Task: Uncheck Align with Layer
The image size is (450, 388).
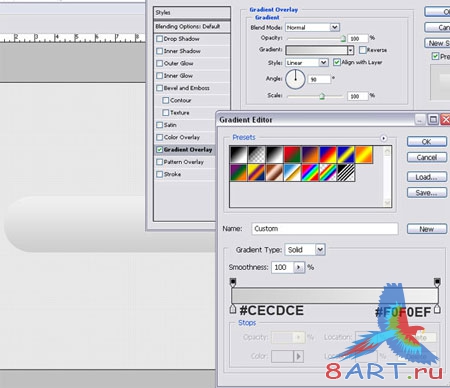Action: click(x=337, y=62)
